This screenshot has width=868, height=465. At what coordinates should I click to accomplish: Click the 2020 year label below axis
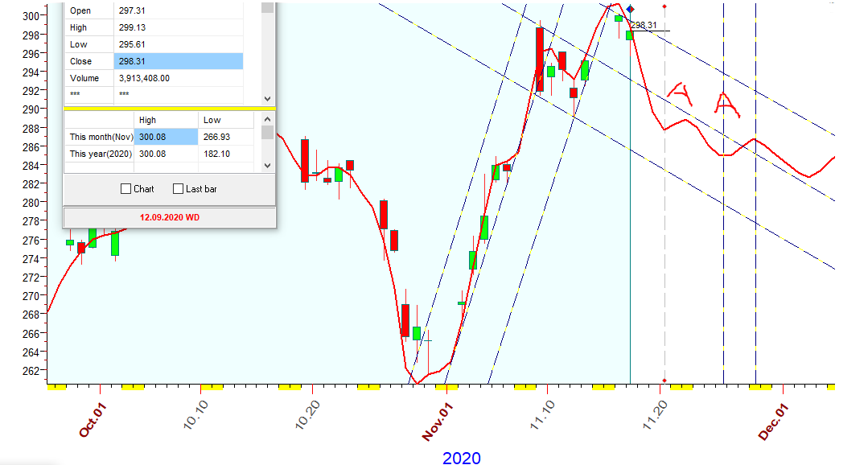tap(462, 458)
